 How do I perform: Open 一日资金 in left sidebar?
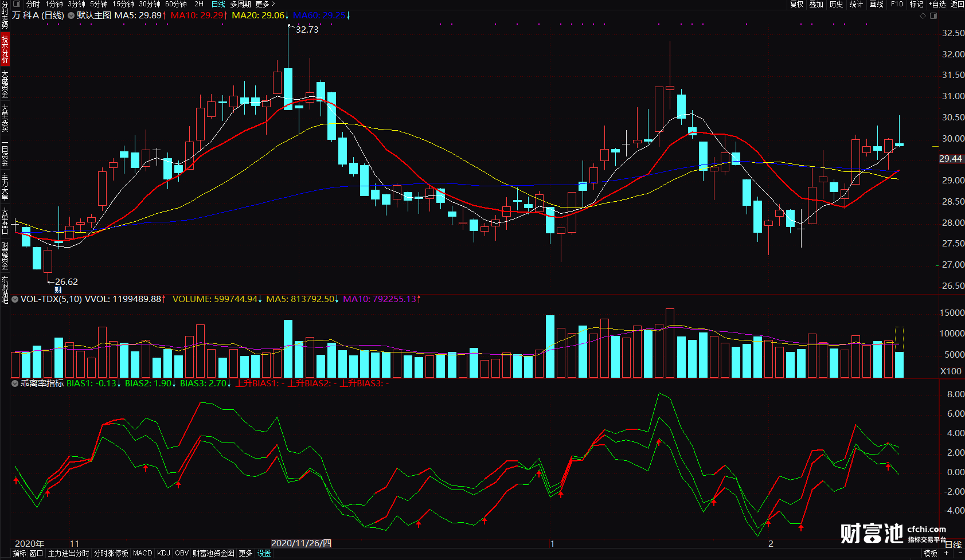5,153
